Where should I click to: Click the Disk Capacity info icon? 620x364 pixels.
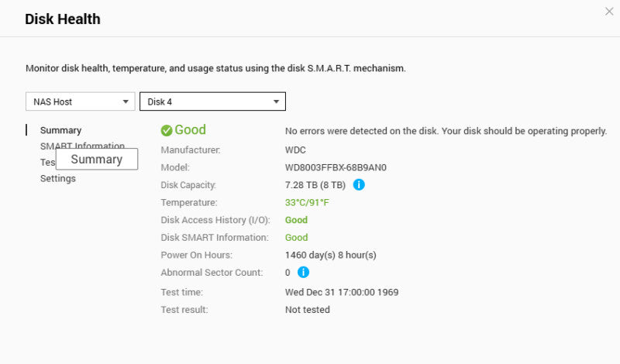point(359,184)
